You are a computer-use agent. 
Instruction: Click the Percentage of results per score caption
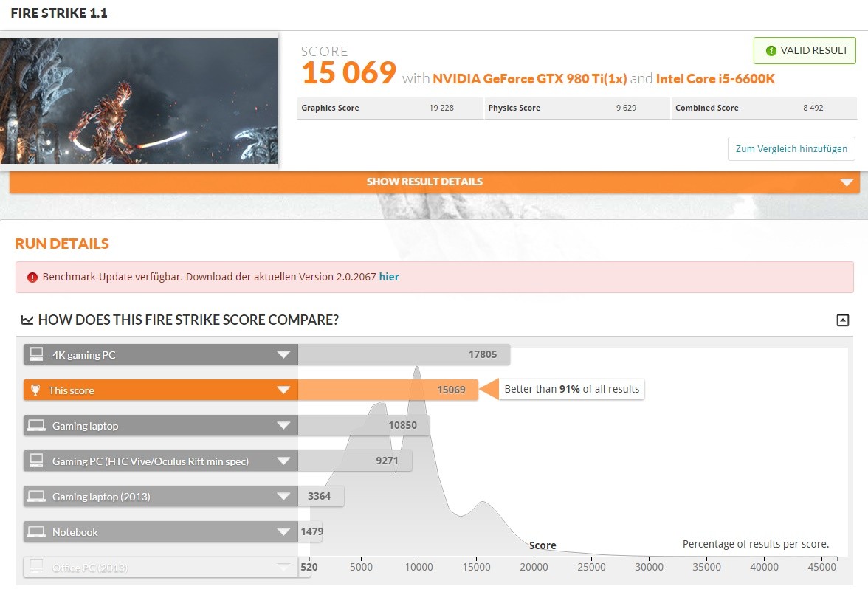point(756,544)
